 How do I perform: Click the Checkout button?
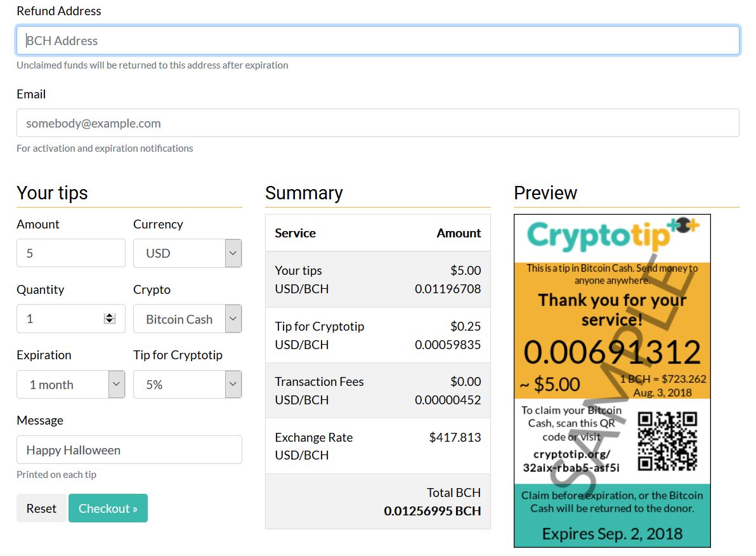click(x=108, y=508)
